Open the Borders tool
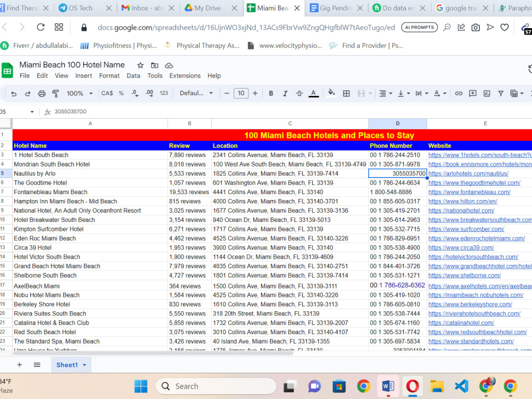 pos(346,93)
